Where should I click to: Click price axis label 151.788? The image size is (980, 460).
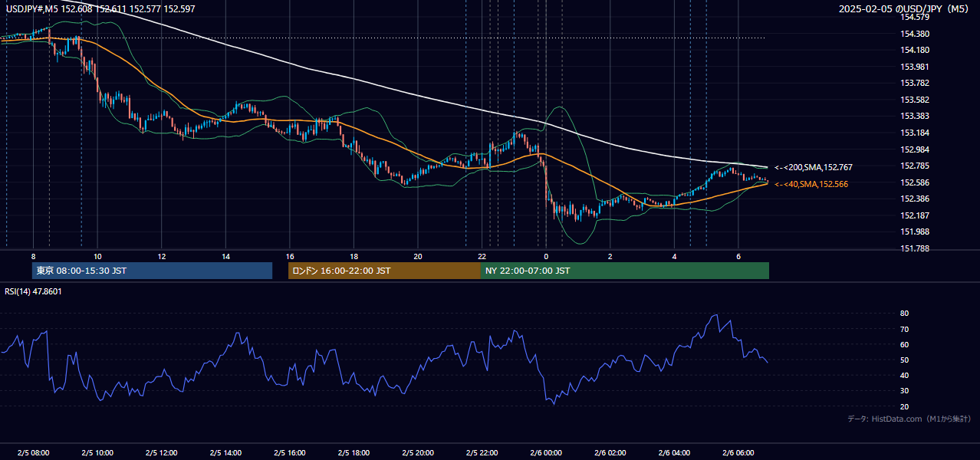[915, 248]
